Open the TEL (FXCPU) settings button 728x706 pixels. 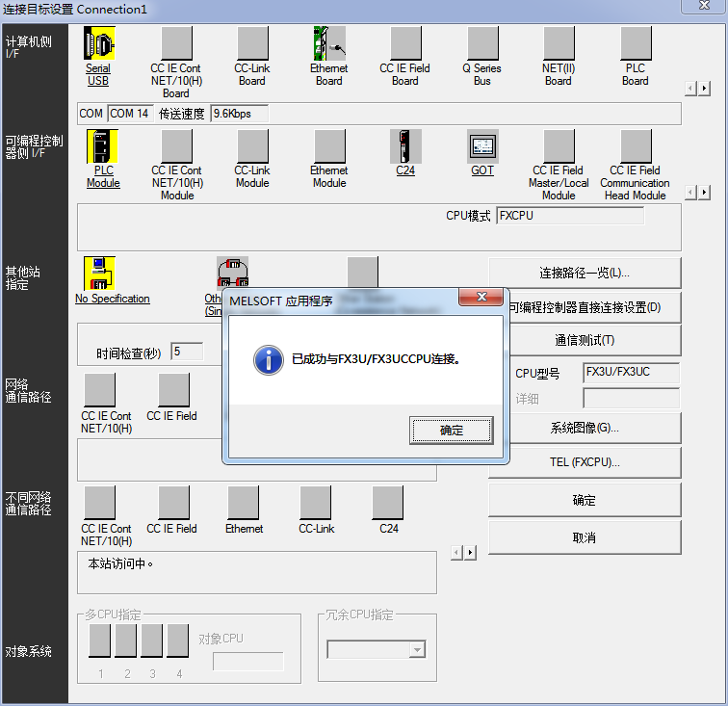point(585,462)
